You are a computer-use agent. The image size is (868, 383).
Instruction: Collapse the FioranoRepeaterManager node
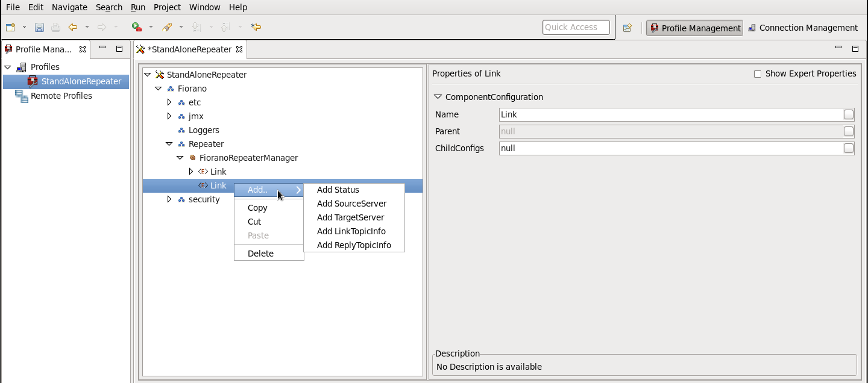(180, 158)
